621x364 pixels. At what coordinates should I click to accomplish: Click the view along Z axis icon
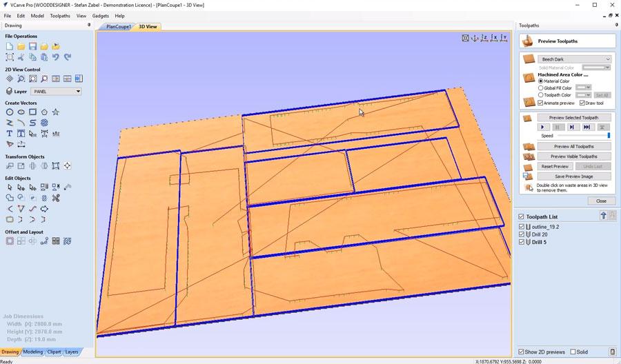coord(485,38)
